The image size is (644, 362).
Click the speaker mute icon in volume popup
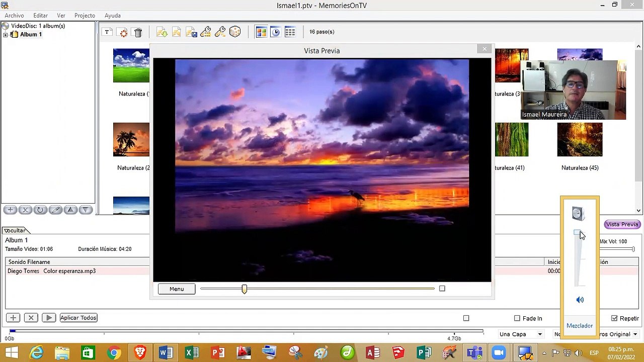(580, 300)
